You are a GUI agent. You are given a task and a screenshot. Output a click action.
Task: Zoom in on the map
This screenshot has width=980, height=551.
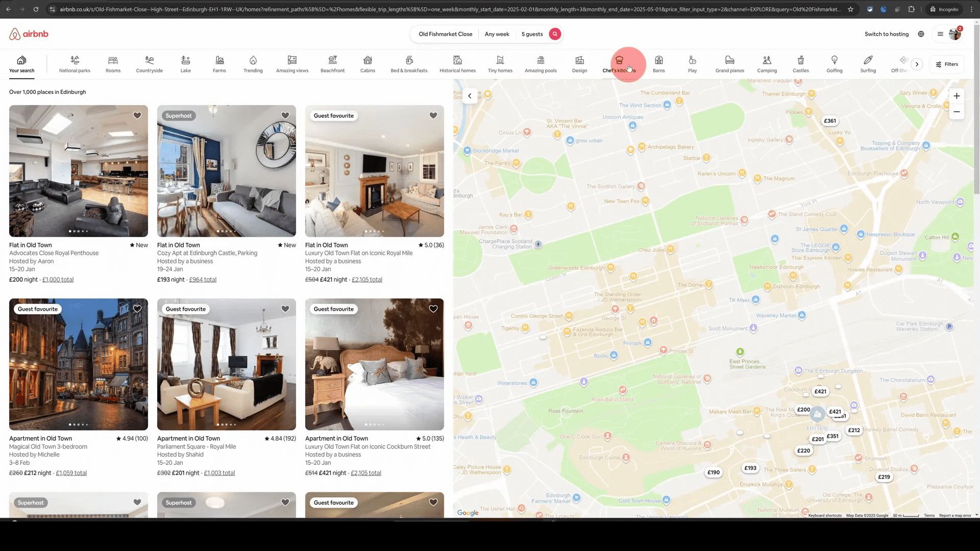coord(957,96)
